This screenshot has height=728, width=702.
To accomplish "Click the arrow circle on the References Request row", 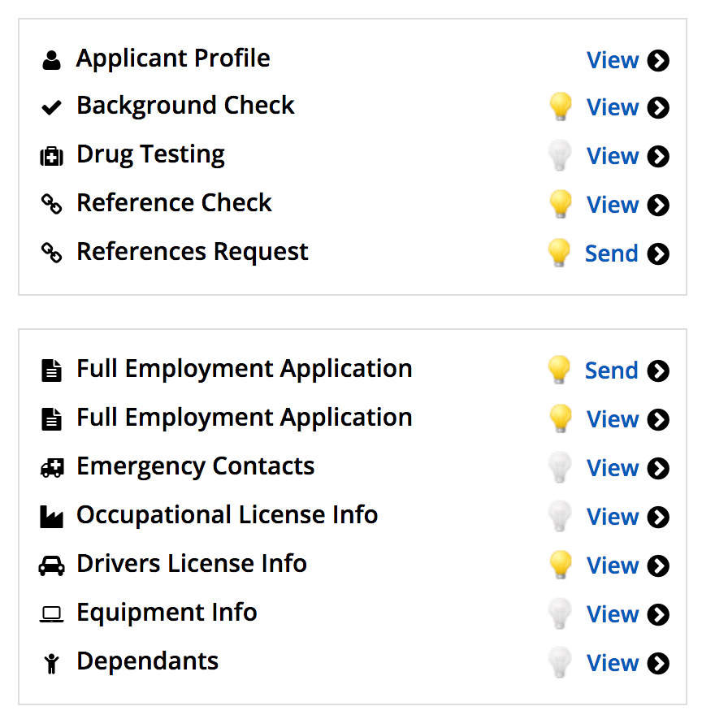I will [658, 253].
